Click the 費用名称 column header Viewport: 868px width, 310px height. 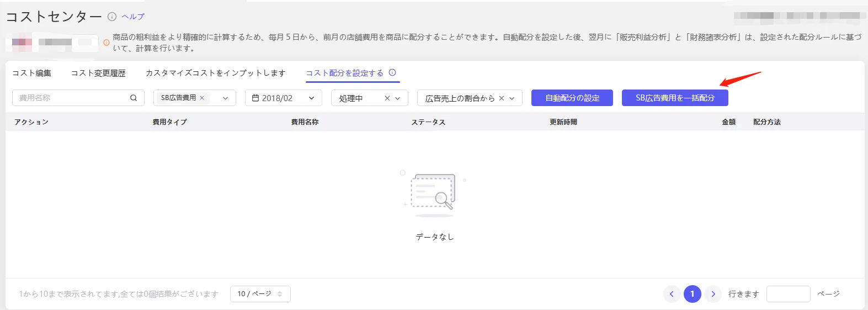tap(305, 122)
